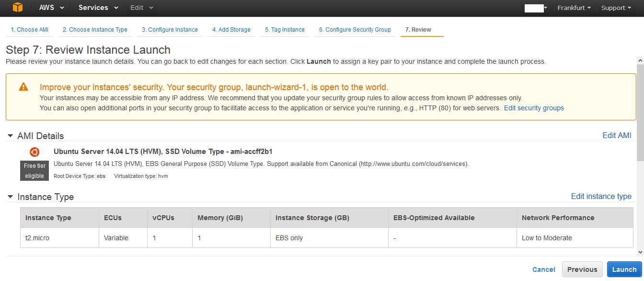The width and height of the screenshot is (644, 281).
Task: Switch to Configure Instance step
Action: 170,30
